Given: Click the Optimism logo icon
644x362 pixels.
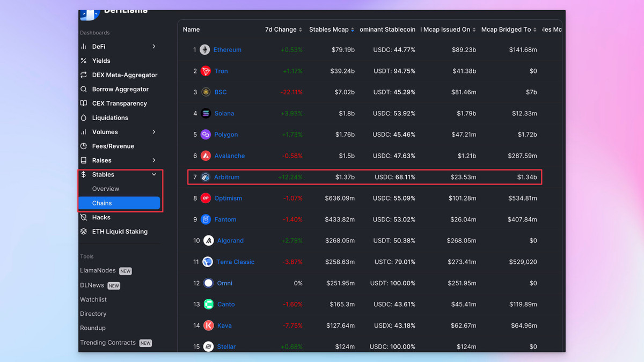Looking at the screenshot, I should [x=206, y=198].
